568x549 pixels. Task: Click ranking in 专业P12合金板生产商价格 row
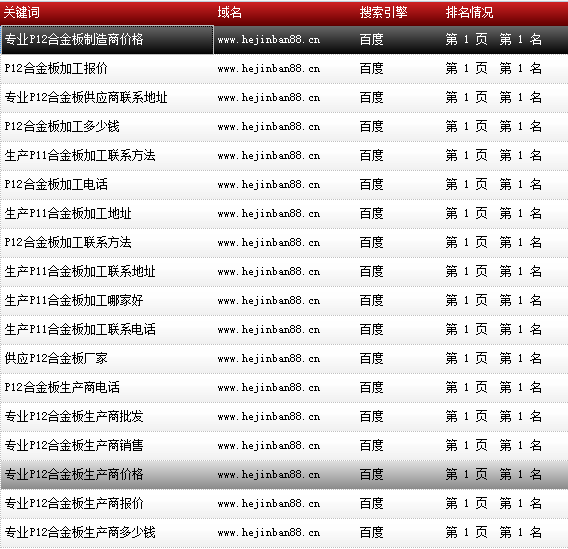[493, 474]
